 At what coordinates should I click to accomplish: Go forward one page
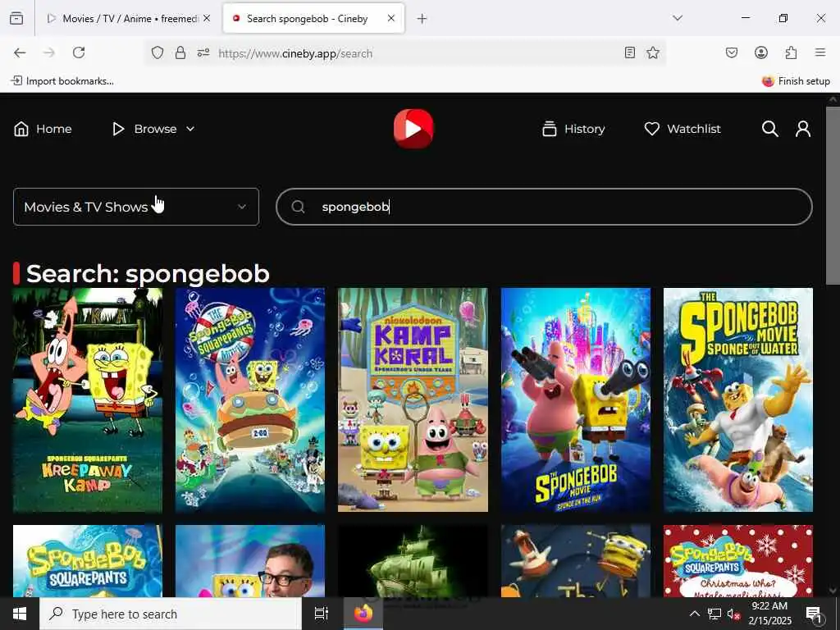coord(48,52)
